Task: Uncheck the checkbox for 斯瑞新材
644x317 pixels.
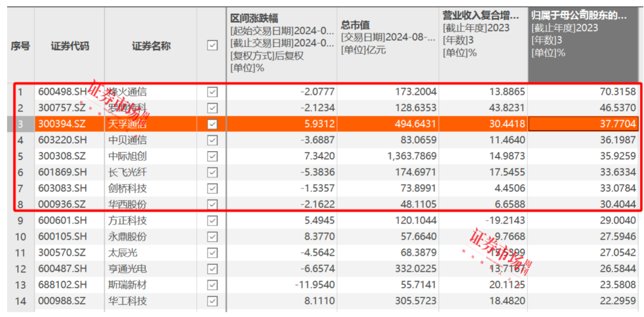Action: [x=212, y=285]
